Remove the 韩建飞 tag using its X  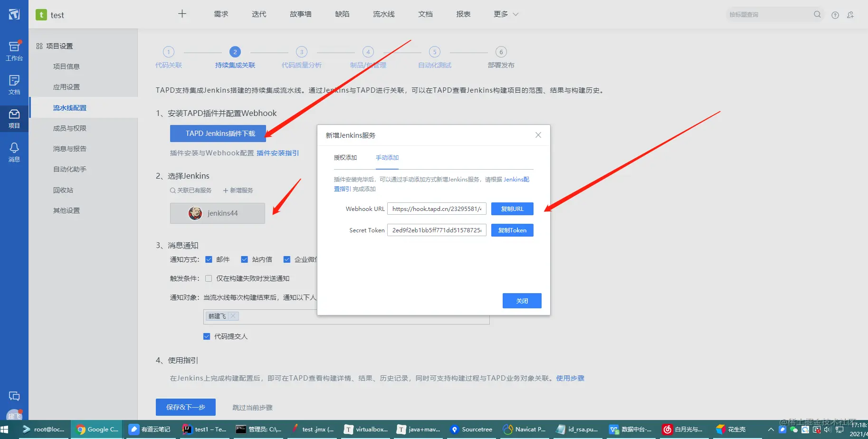tap(233, 316)
